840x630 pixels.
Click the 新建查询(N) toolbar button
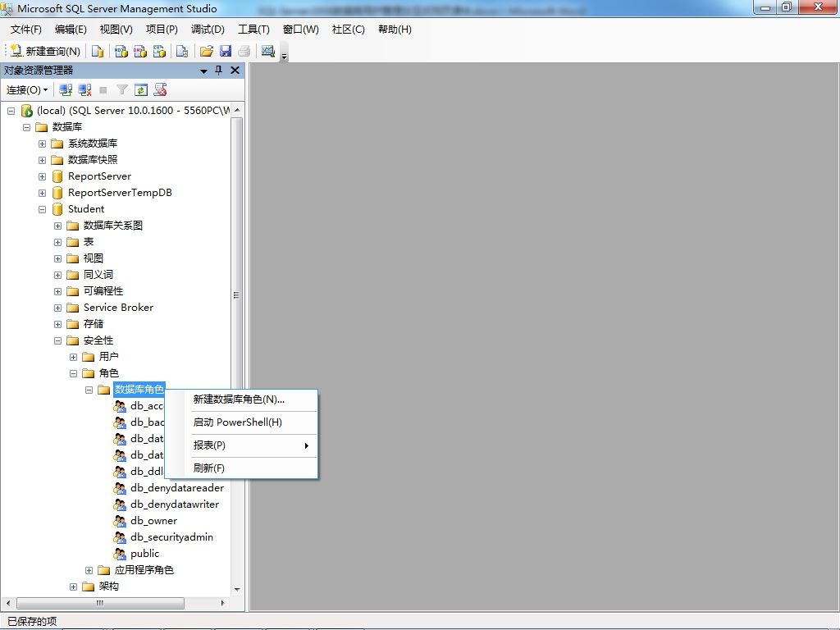(x=46, y=51)
